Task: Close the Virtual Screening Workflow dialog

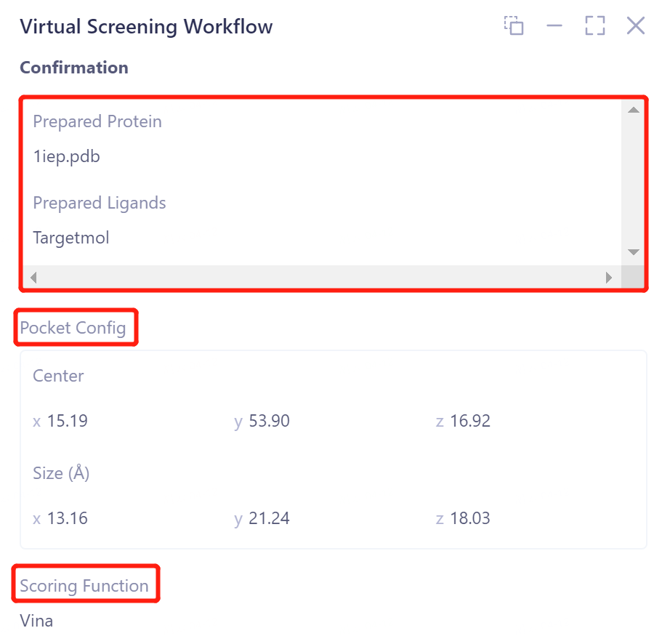Action: 635,25
